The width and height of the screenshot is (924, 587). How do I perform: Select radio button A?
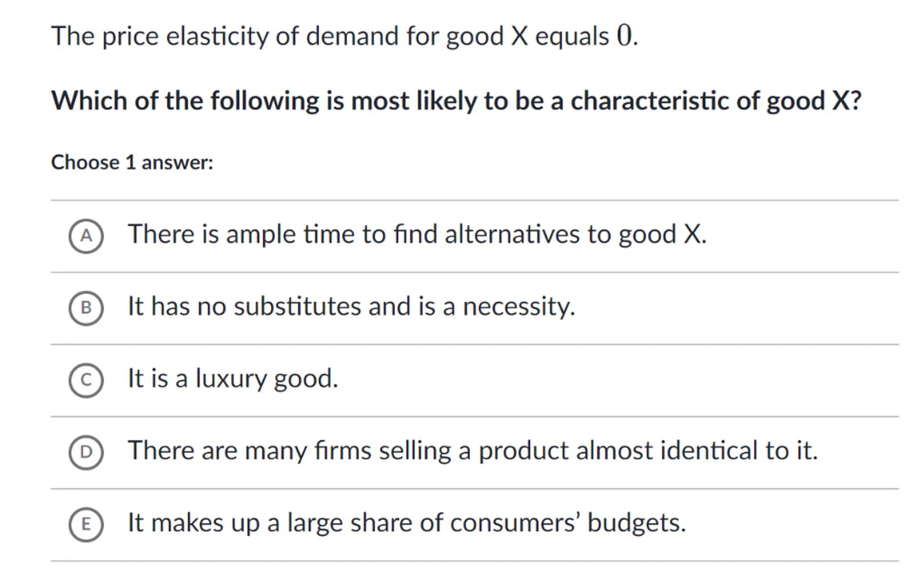pyautogui.click(x=86, y=236)
